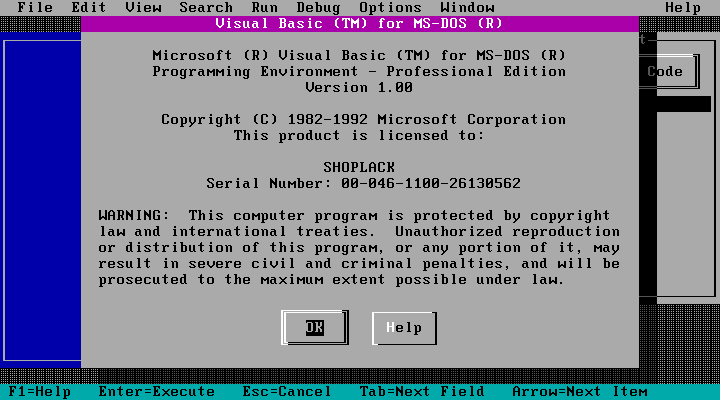Confirm the About dialog with OK
The image size is (720, 400).
pyautogui.click(x=315, y=327)
